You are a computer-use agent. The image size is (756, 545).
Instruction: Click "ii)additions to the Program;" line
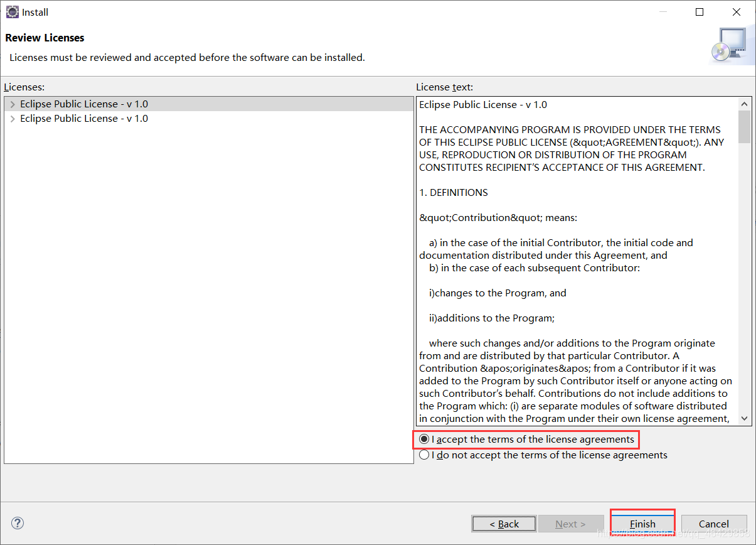click(492, 318)
